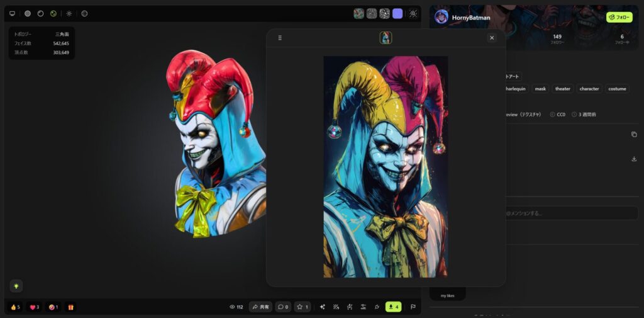Click the report flag icon
644x318 pixels.
pyautogui.click(x=413, y=307)
